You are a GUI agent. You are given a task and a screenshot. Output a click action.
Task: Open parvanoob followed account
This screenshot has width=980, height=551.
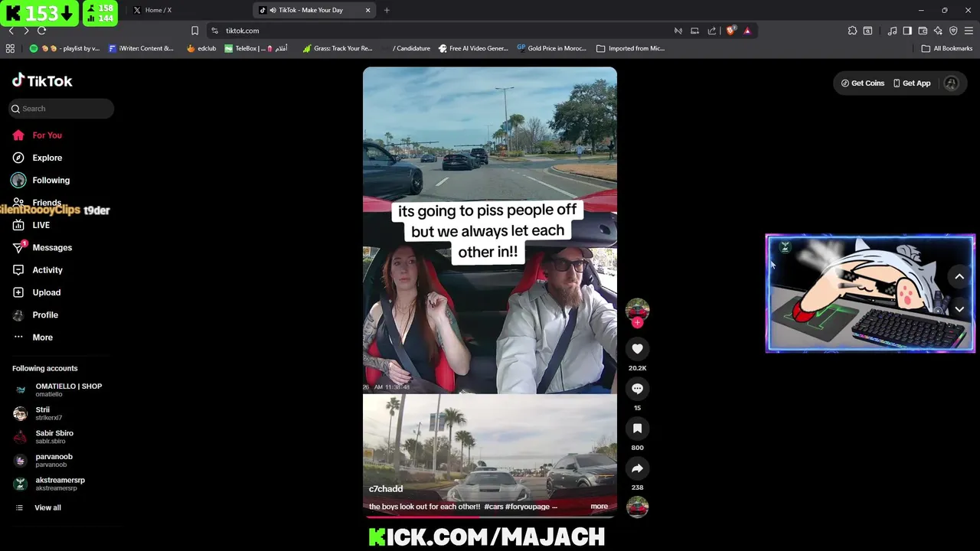click(44, 460)
